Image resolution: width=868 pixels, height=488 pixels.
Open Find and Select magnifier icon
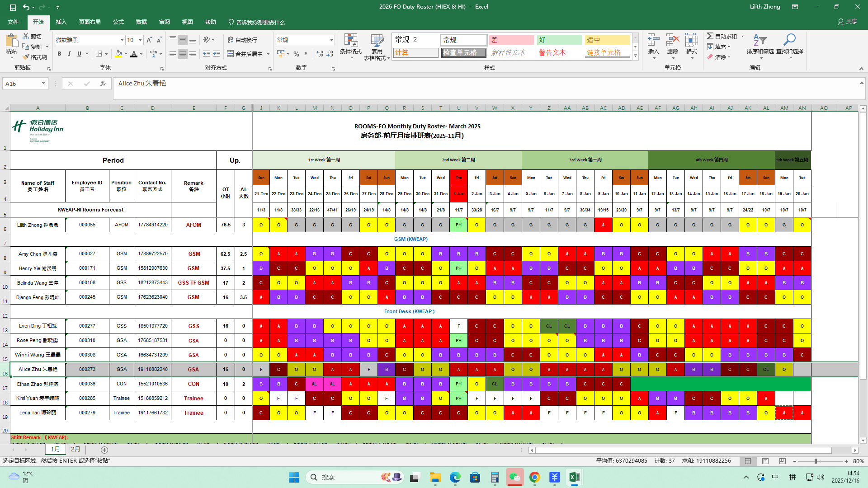pyautogui.click(x=789, y=41)
